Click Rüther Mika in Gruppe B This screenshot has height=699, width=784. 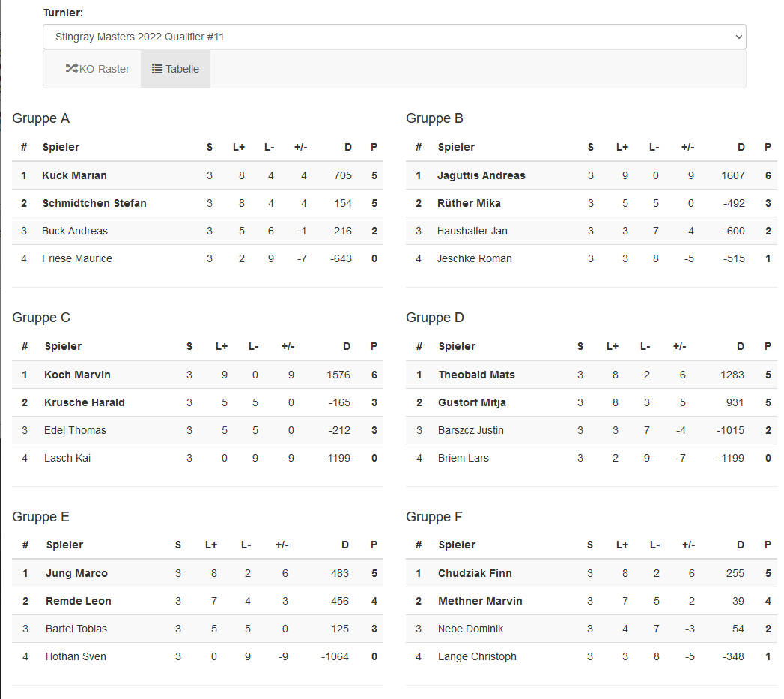[x=469, y=203]
